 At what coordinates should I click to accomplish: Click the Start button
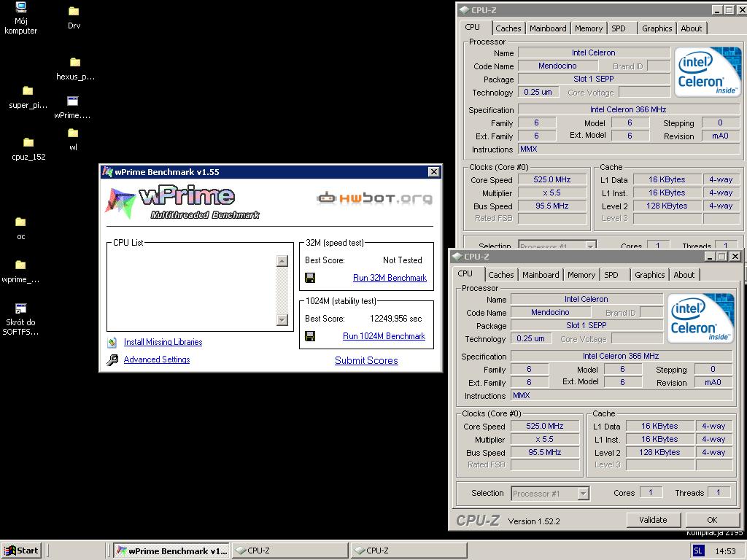click(21, 551)
